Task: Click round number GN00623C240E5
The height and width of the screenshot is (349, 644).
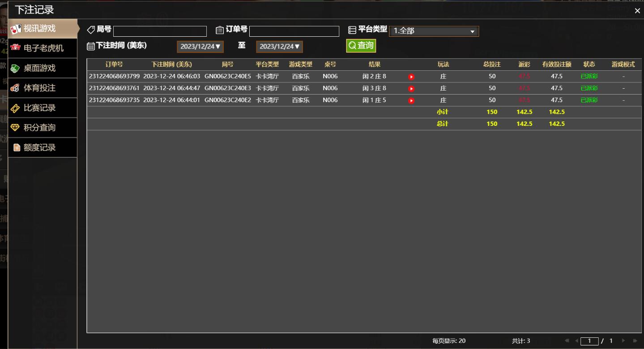Action: [x=228, y=76]
